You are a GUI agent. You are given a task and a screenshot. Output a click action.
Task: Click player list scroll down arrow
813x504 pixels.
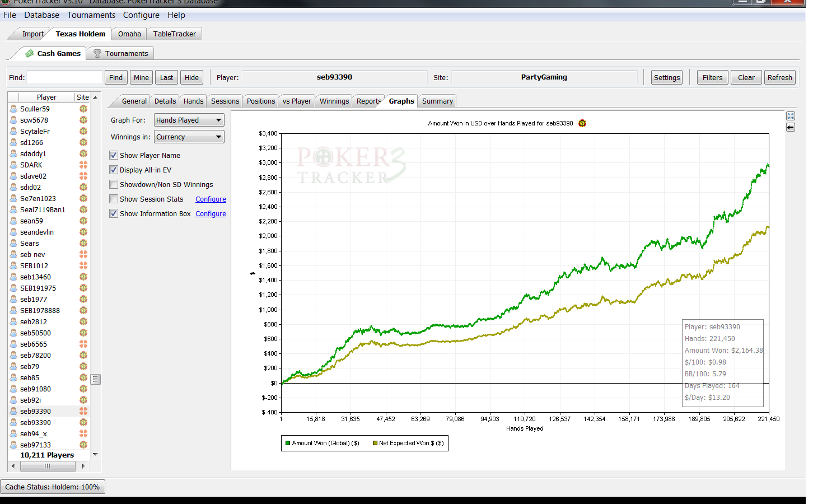(95, 454)
